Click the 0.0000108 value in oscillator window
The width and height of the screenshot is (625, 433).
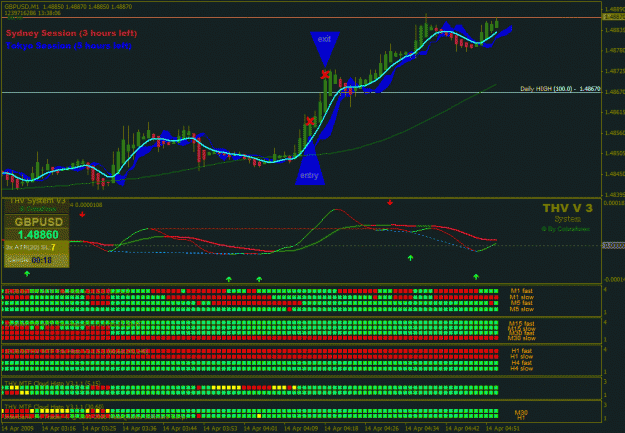[88, 205]
